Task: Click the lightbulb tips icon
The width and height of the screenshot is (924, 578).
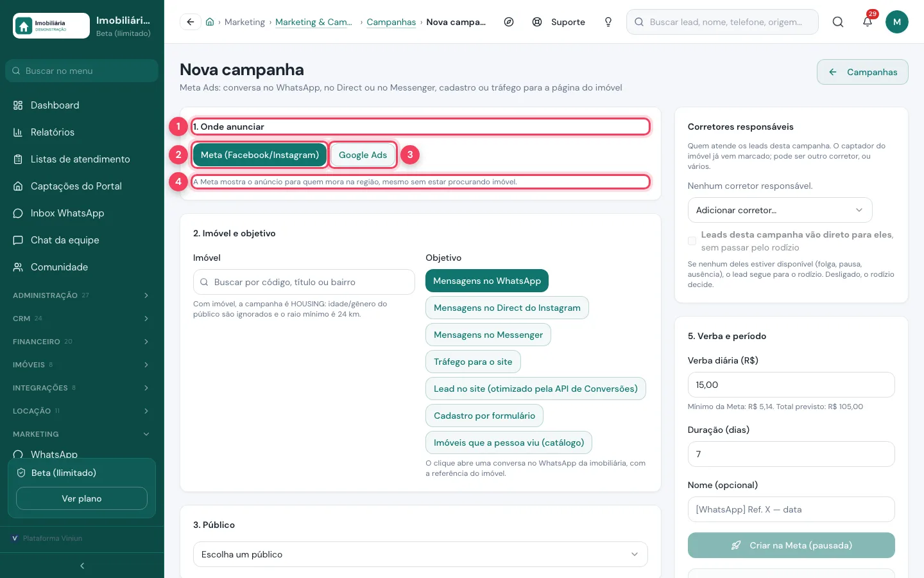Action: coord(608,22)
